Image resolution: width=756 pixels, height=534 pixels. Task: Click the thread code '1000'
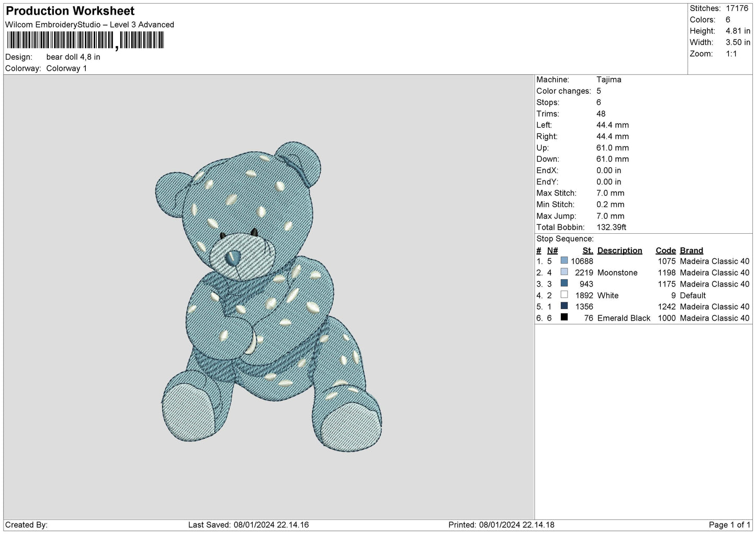(667, 318)
